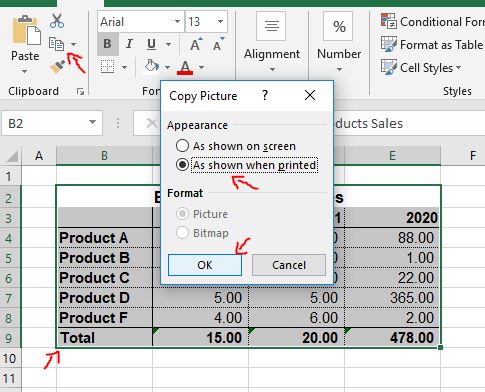Click the Cut scissors icon
The height and width of the screenshot is (392, 485).
coord(57,21)
